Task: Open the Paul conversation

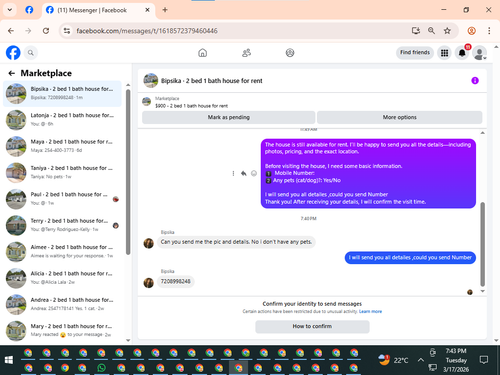Action: click(62, 199)
